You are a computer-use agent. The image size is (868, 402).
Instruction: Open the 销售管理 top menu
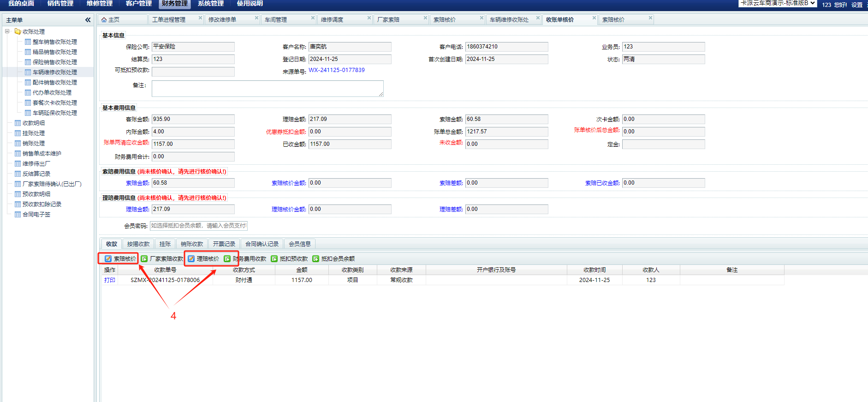pyautogui.click(x=60, y=4)
